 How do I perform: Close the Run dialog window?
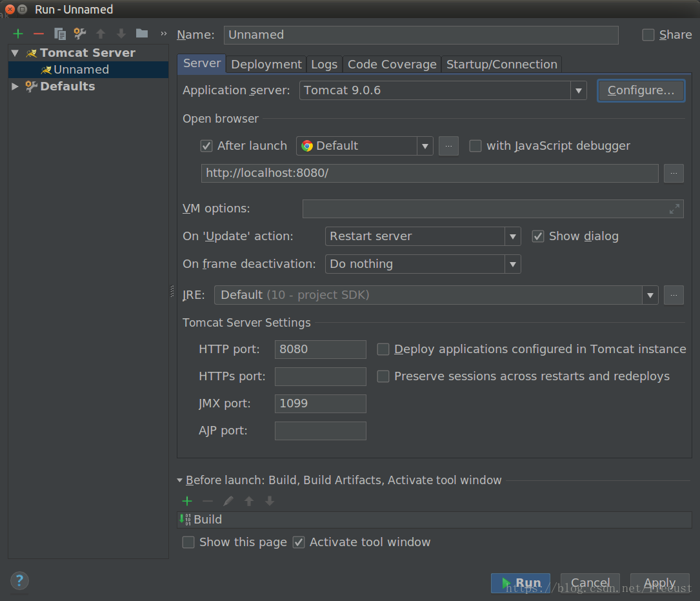pyautogui.click(x=10, y=9)
